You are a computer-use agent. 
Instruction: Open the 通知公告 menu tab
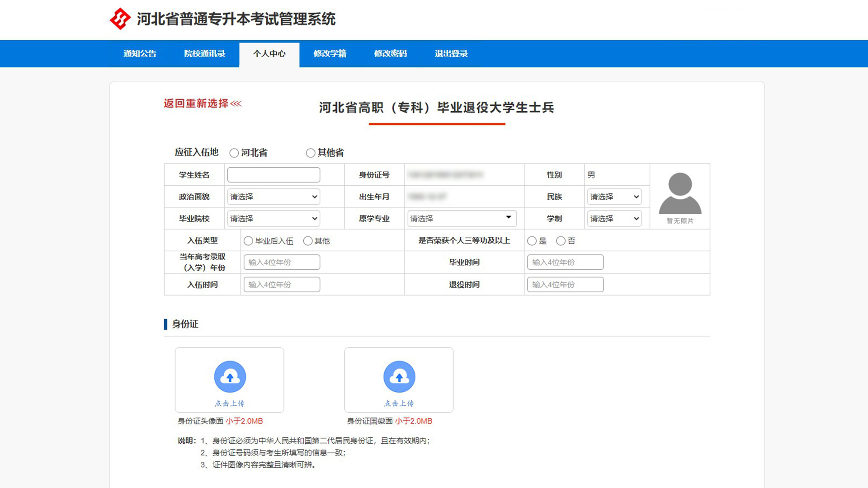pos(140,53)
